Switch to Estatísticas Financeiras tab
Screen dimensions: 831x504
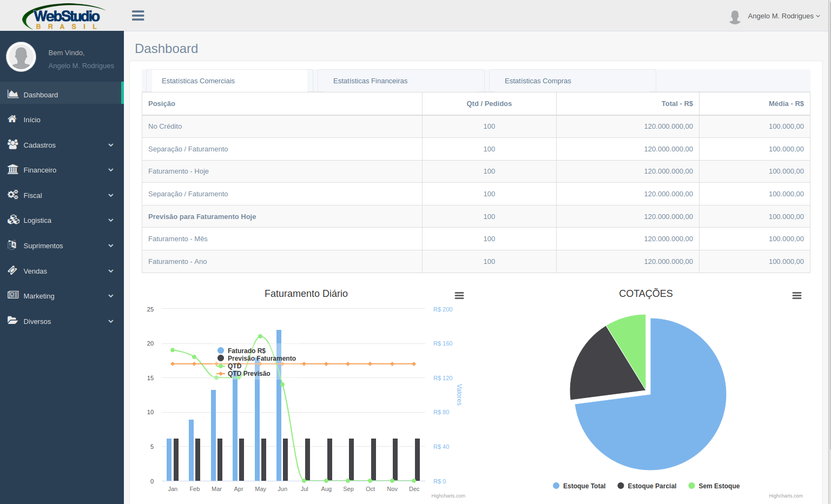370,81
